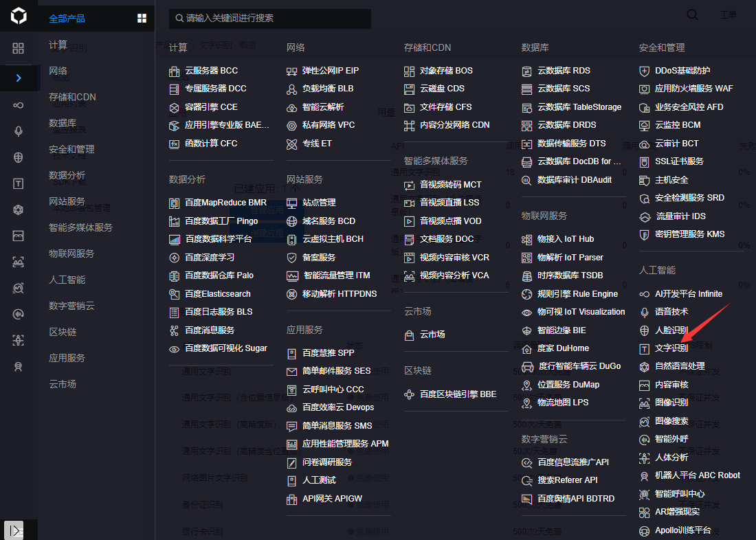Open 位置服务 DuMap link
Screen dimensions: 756x540
(x=568, y=384)
